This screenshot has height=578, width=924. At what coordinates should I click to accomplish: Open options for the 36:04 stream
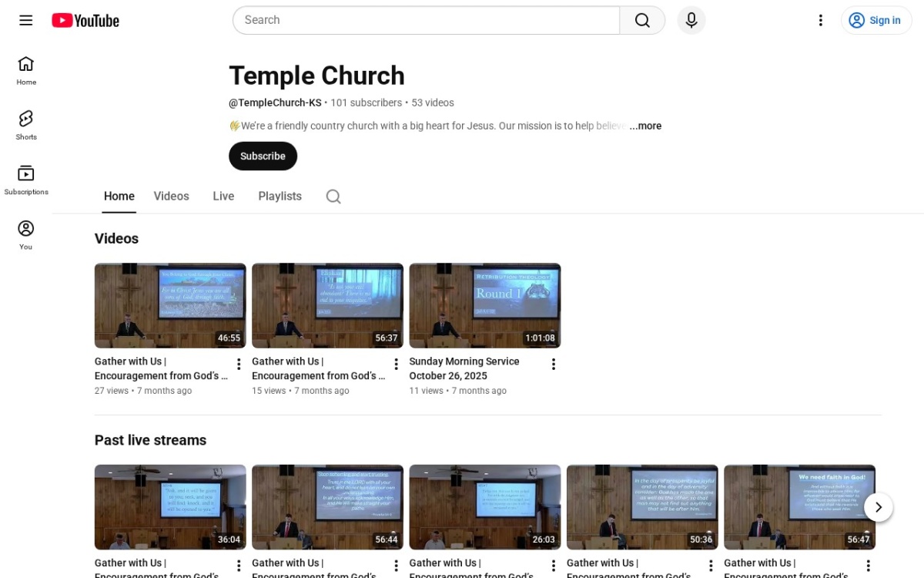pyautogui.click(x=239, y=566)
